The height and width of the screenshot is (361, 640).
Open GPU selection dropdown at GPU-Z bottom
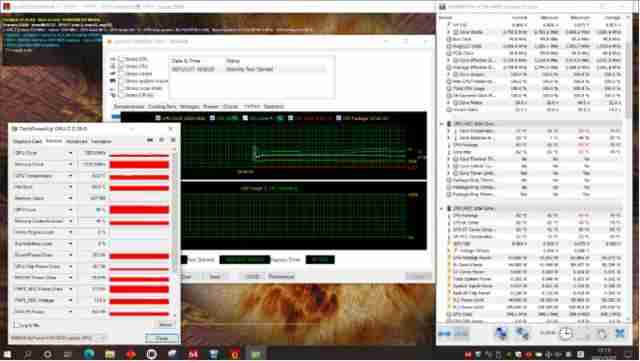point(58,338)
